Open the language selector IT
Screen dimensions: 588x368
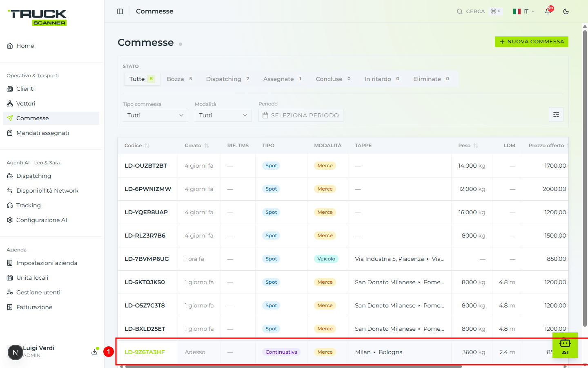[524, 11]
